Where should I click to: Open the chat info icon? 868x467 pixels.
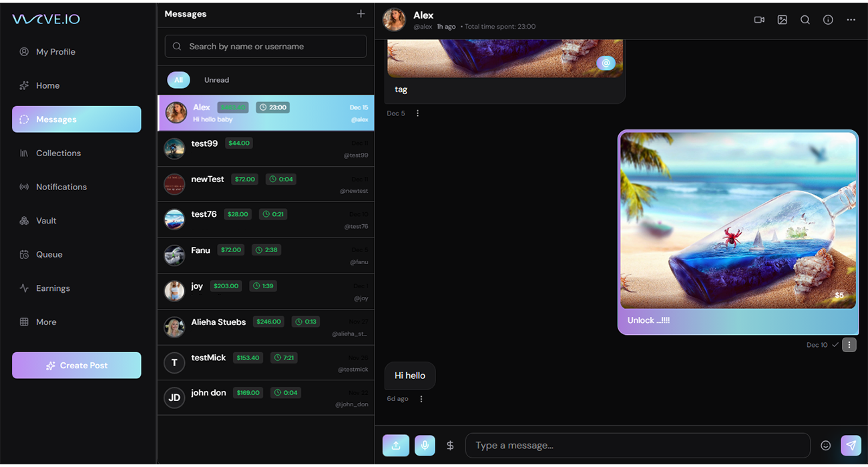(828, 20)
